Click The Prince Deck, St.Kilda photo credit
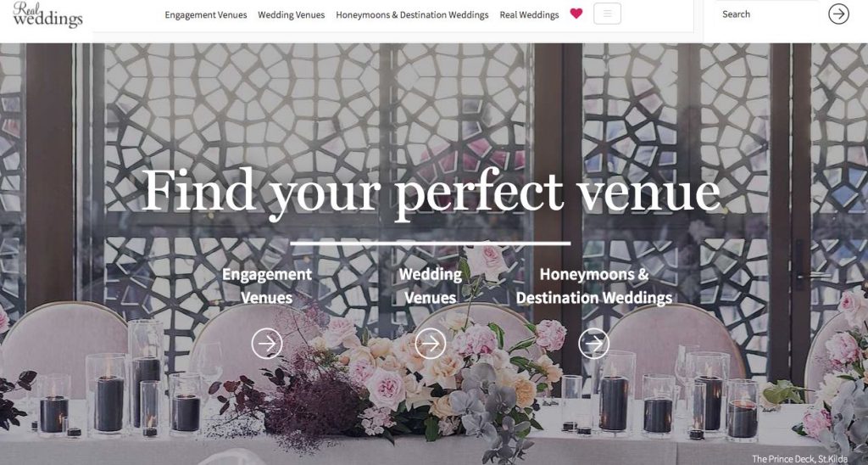 tap(809, 459)
